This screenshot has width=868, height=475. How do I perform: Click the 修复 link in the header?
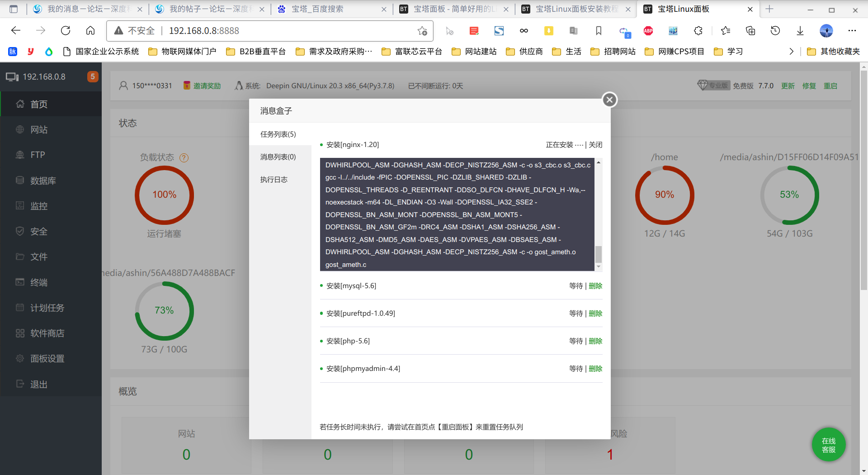coord(809,85)
